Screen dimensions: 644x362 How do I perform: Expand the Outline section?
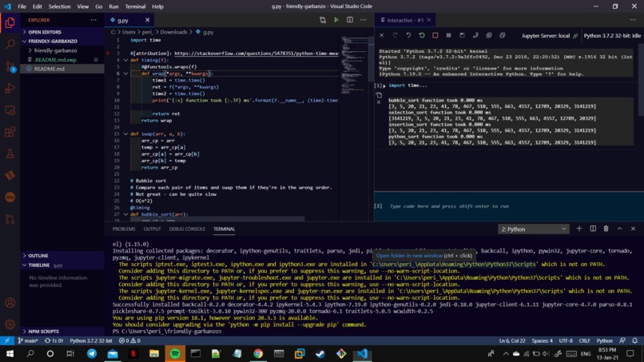[62, 256]
